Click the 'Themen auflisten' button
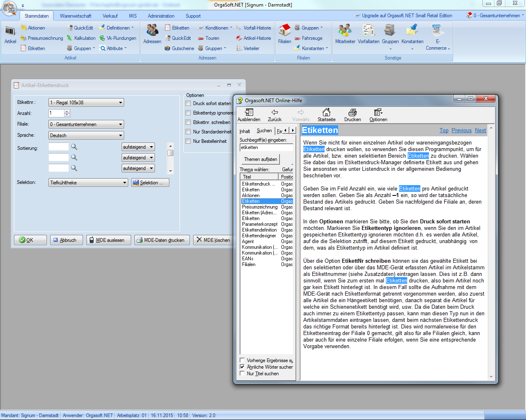This screenshot has height=420, width=526. click(x=261, y=159)
